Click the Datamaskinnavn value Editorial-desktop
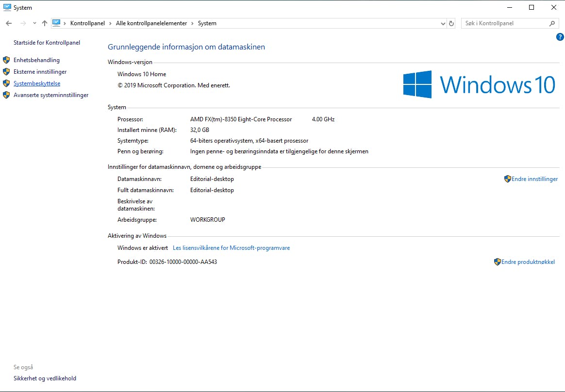 point(212,179)
